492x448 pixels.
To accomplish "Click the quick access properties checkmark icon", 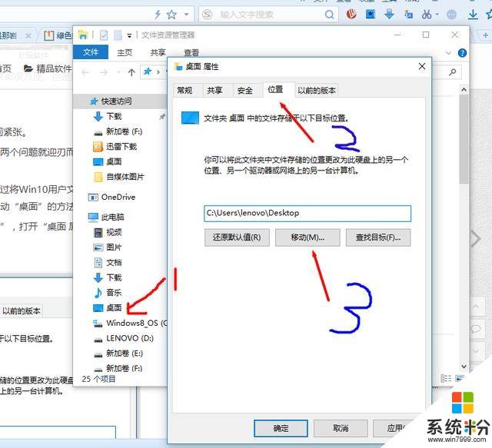I will point(104,35).
